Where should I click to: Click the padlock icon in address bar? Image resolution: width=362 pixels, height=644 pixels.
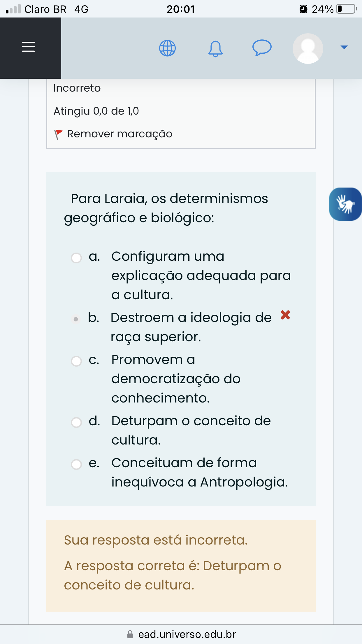130,634
